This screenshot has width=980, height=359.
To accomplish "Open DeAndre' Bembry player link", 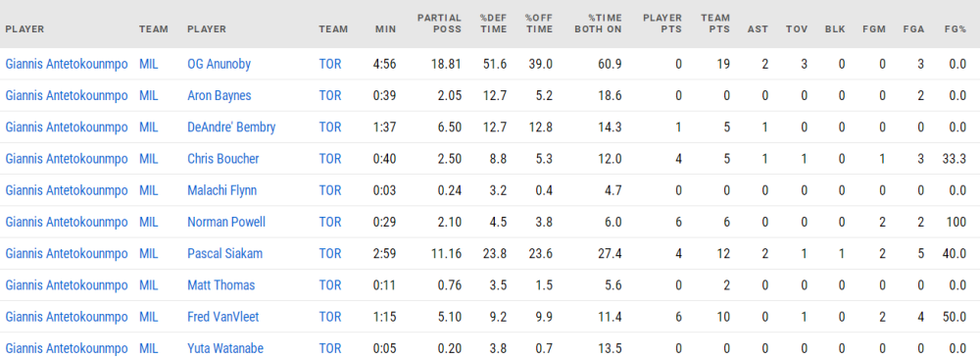I will [231, 127].
